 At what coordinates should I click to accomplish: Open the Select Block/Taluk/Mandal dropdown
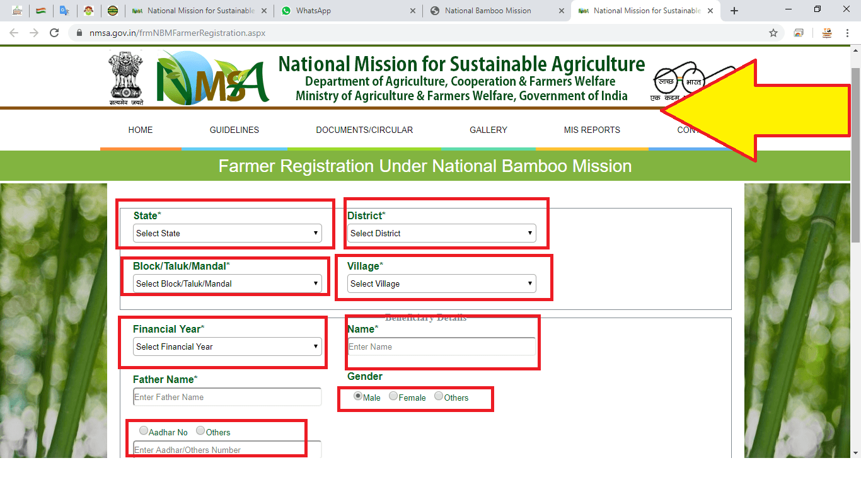coord(228,283)
